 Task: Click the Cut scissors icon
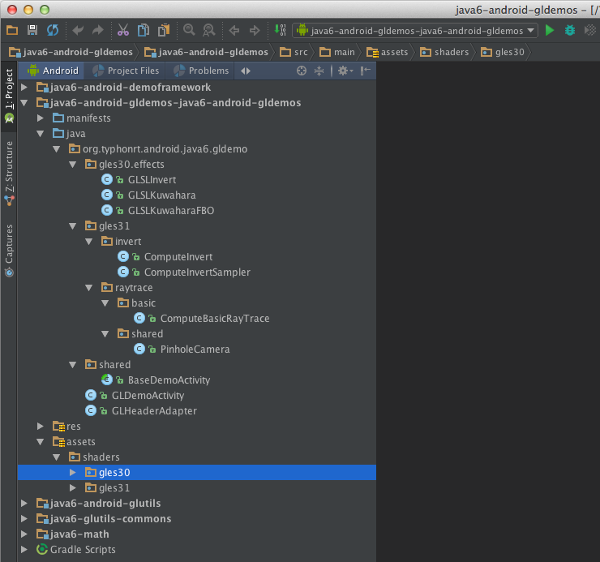click(x=123, y=30)
